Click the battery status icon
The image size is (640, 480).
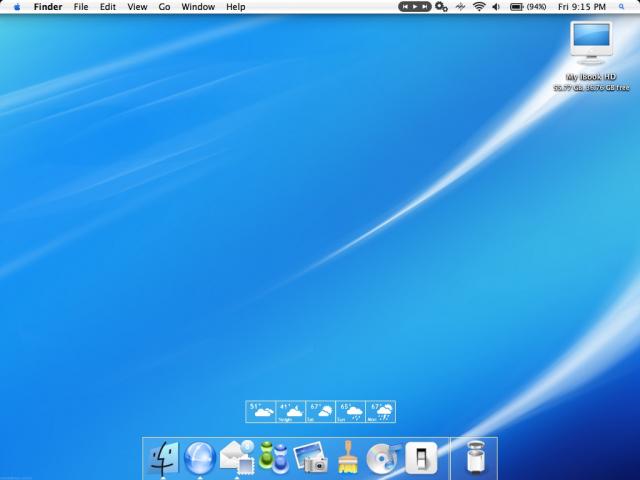click(x=517, y=7)
